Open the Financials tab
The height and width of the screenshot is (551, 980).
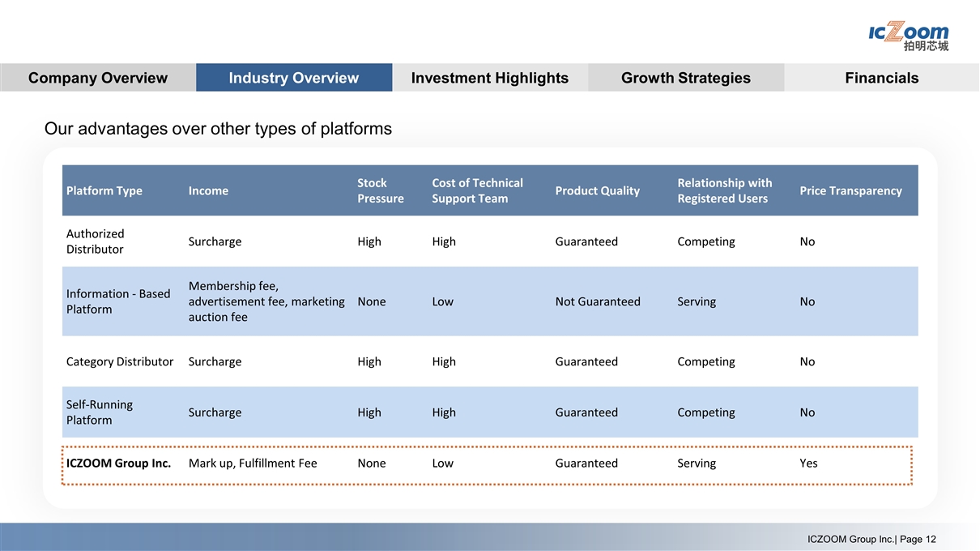click(881, 78)
